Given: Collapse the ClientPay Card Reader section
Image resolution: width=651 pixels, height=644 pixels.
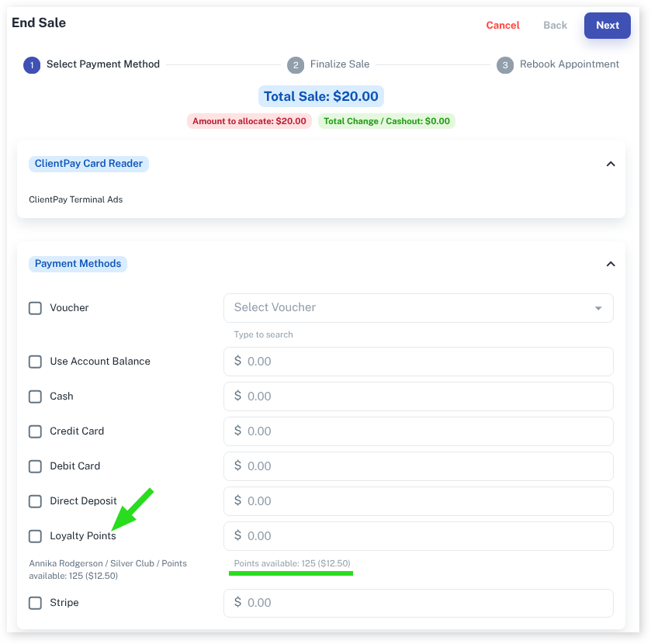Looking at the screenshot, I should [x=610, y=164].
